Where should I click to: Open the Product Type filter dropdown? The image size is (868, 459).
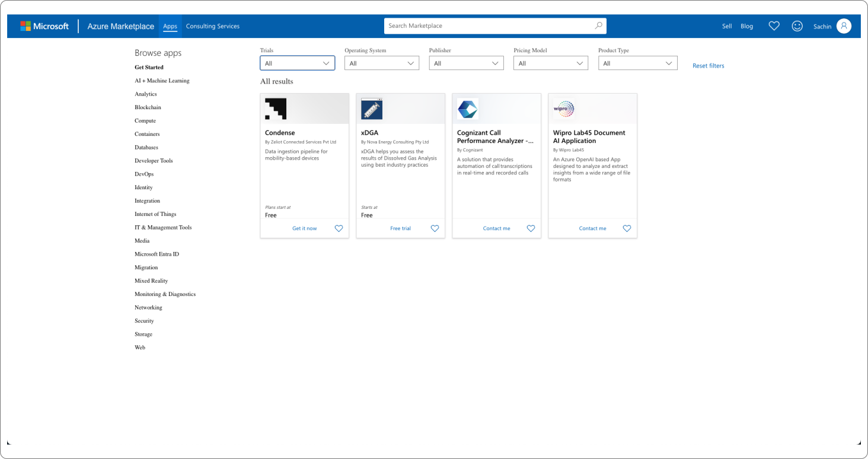click(x=637, y=63)
